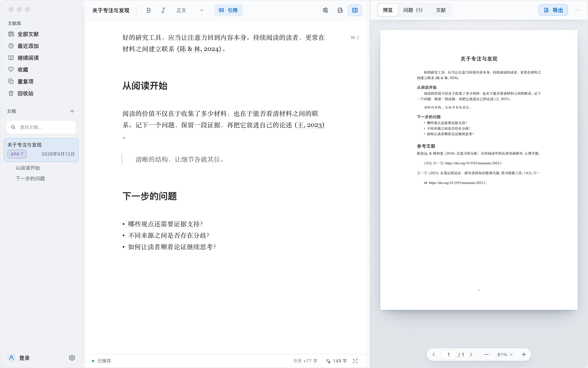The height and width of the screenshot is (368, 588).
Task: Zoom out the preview
Action: coord(487,355)
